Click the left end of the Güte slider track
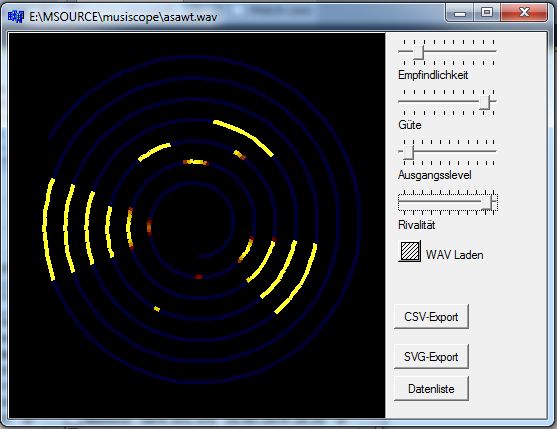557x429 pixels. [x=400, y=102]
